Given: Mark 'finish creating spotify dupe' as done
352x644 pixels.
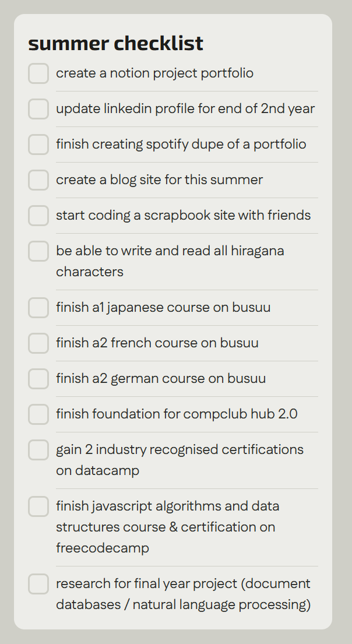Looking at the screenshot, I should (x=38, y=145).
